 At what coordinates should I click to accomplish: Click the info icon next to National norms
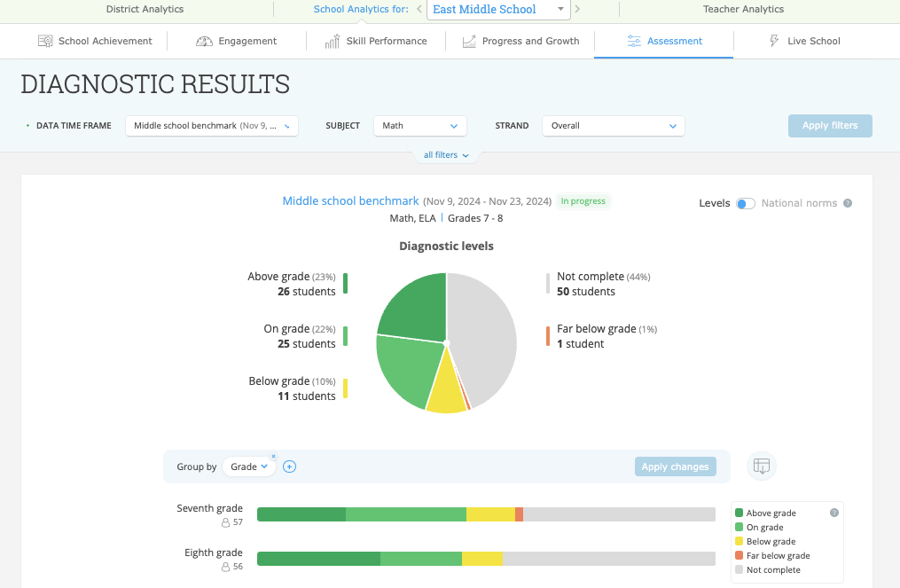pos(848,203)
